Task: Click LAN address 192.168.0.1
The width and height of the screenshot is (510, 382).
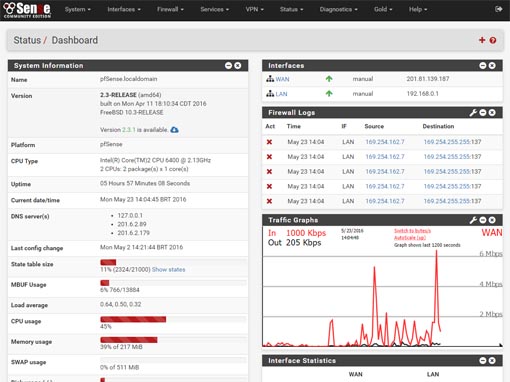Action: [x=422, y=94]
